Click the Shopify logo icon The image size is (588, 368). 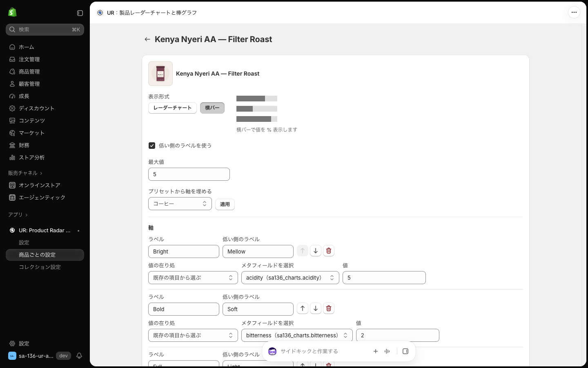[x=12, y=12]
